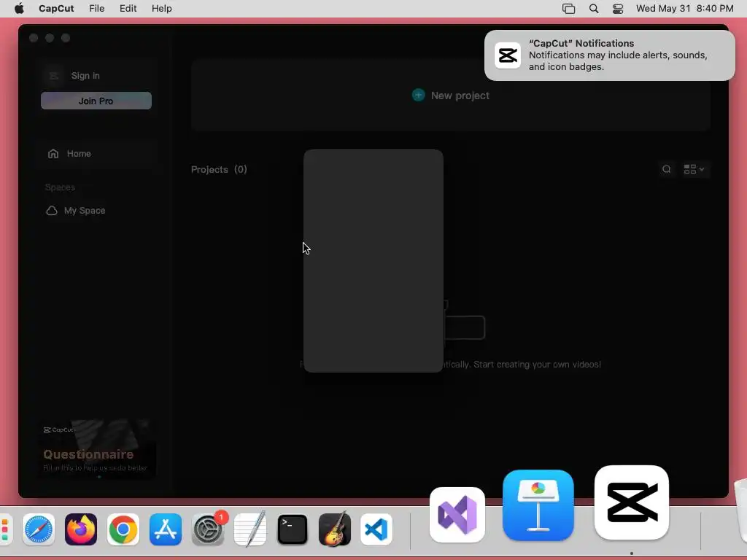Click the profile avatar beside Sign in

(x=53, y=76)
